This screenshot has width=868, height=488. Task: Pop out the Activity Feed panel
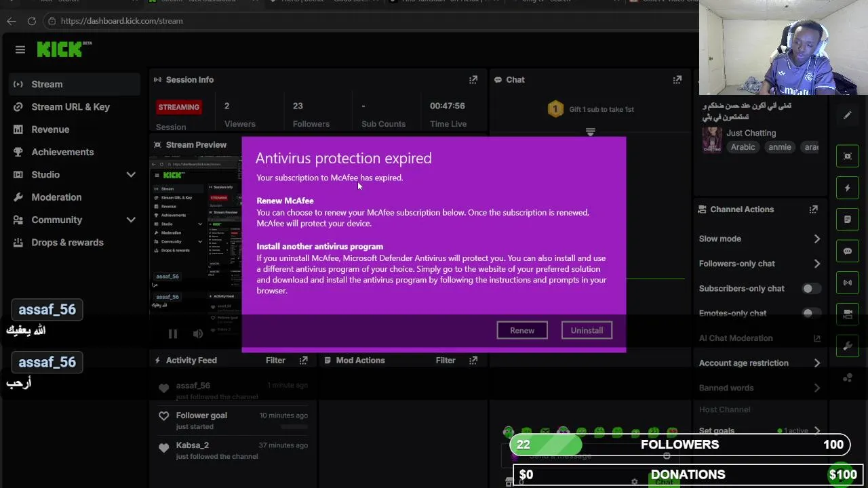tap(303, 361)
